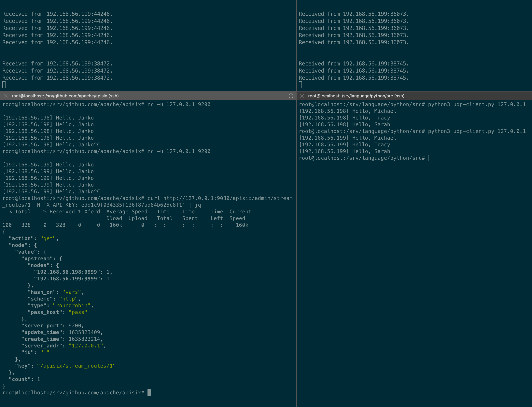Click the cursor in top-right terminal pane
Screen dimensions: 532x407
point(300,85)
